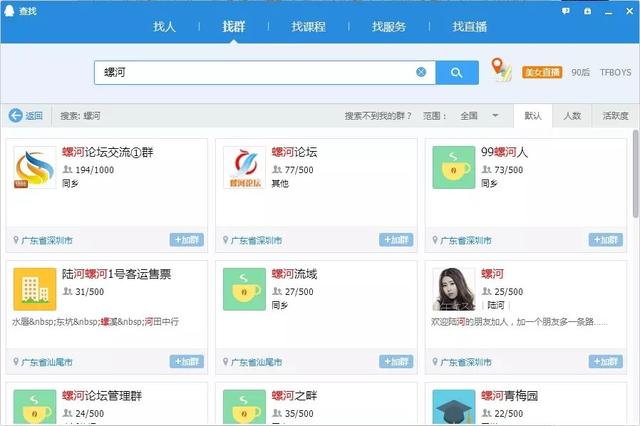Join the 漯河 25/500 group with +加群
Screen dimensions: 640x426
pyautogui.click(x=606, y=362)
